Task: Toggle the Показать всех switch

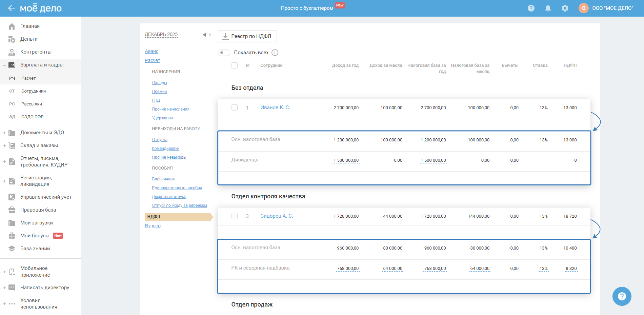Action: pos(224,53)
